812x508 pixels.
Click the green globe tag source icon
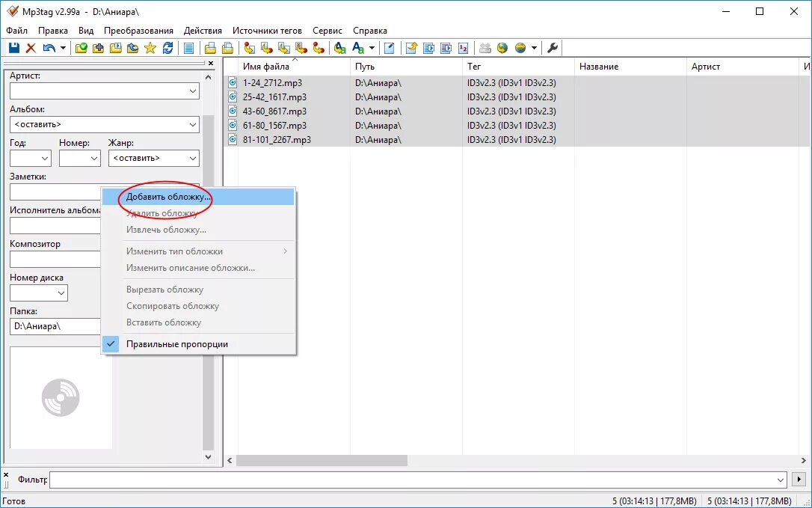502,48
